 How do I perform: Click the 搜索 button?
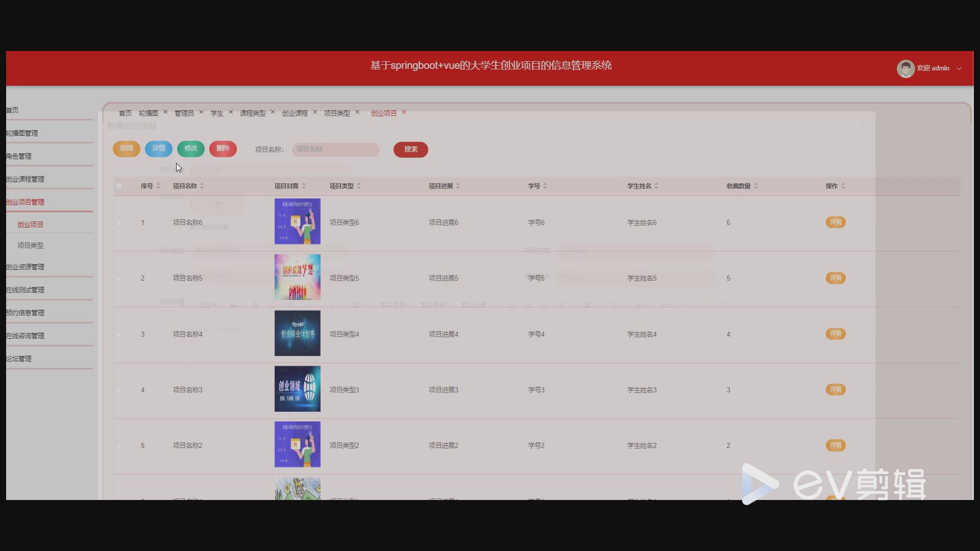click(x=411, y=149)
